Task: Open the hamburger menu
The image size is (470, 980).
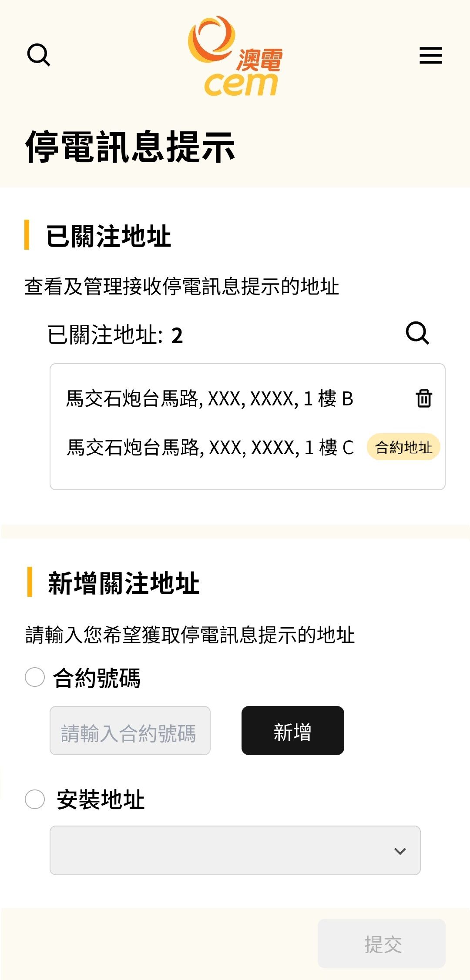Action: pos(430,55)
